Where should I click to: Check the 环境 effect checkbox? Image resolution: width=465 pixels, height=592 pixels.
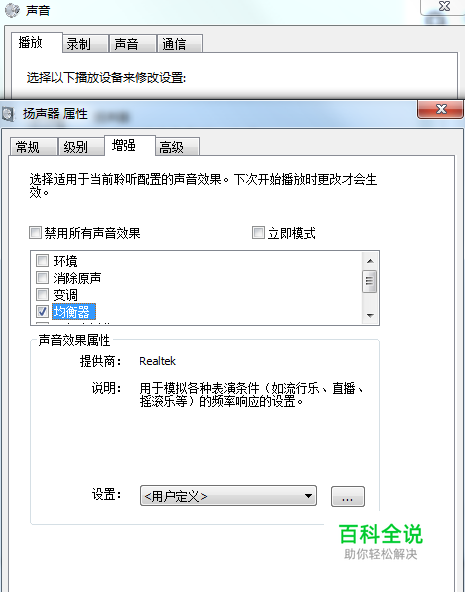(42, 261)
